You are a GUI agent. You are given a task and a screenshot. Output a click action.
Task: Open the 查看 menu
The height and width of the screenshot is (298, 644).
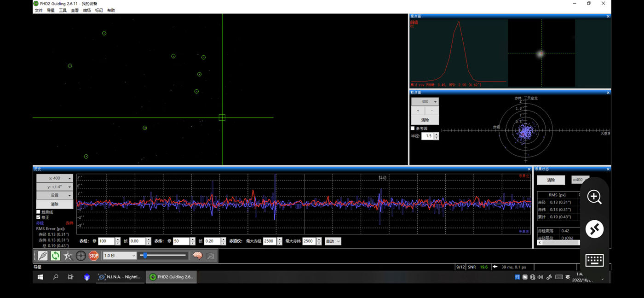75,10
